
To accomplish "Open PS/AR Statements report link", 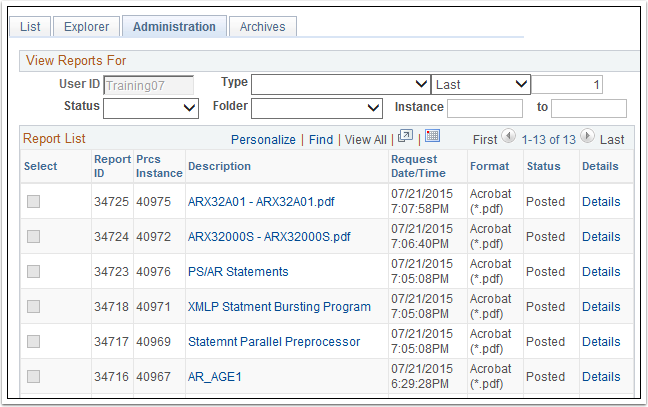I will point(238,271).
